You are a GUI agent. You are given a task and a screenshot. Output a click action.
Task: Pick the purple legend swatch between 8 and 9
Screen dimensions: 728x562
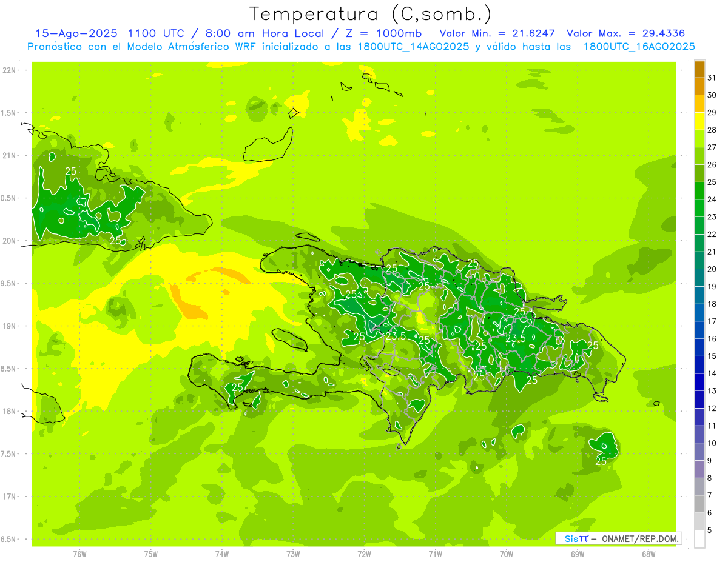(699, 469)
